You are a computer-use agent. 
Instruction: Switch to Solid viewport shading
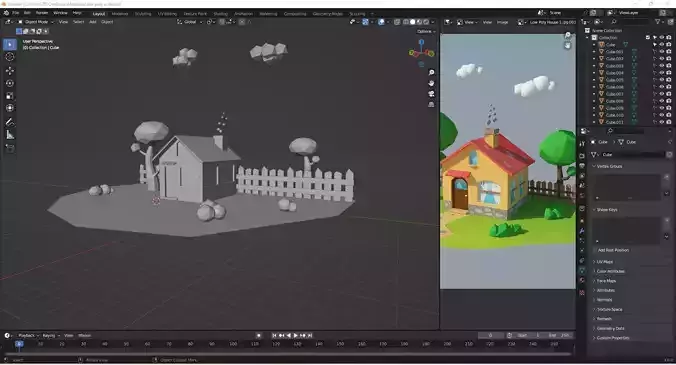pyautogui.click(x=413, y=22)
